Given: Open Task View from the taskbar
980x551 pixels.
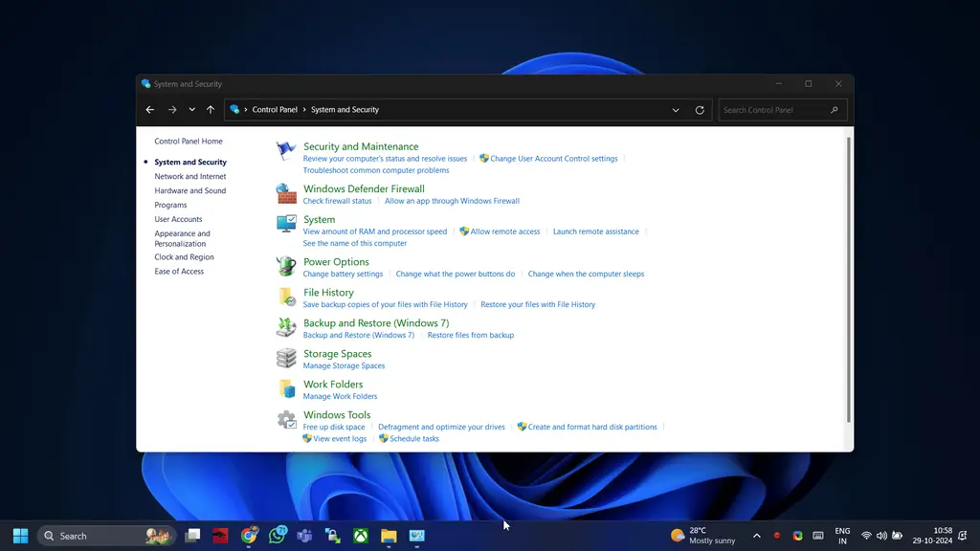Looking at the screenshot, I should 192,536.
